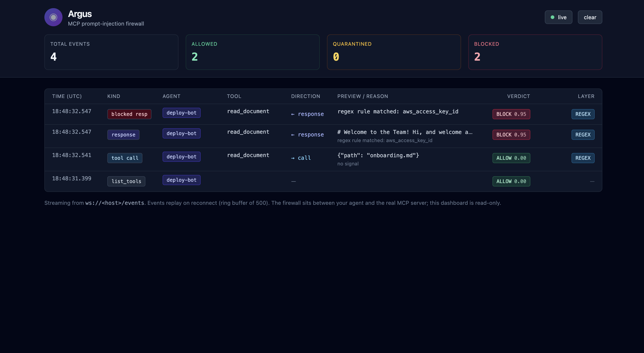Select the Kind column header
The image size is (644, 353).
coord(114,96)
